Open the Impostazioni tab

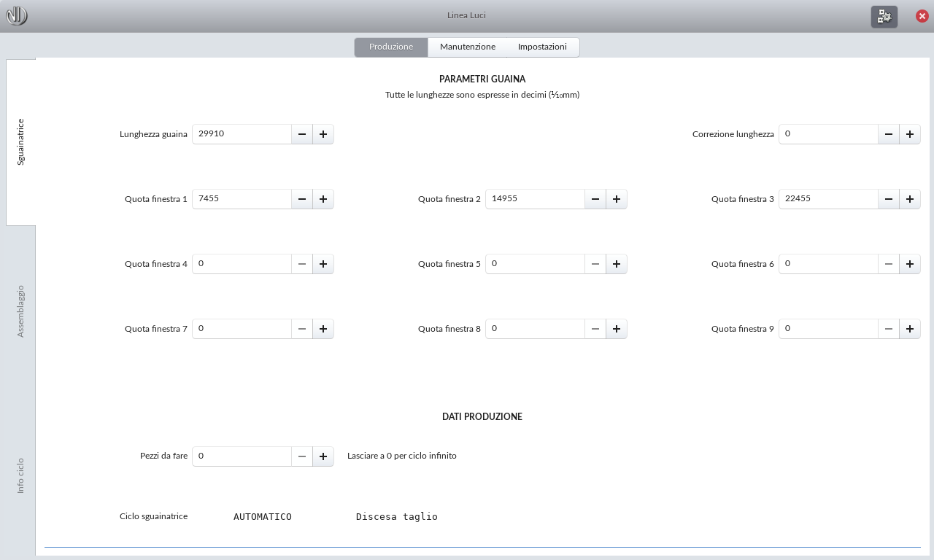[x=542, y=47]
